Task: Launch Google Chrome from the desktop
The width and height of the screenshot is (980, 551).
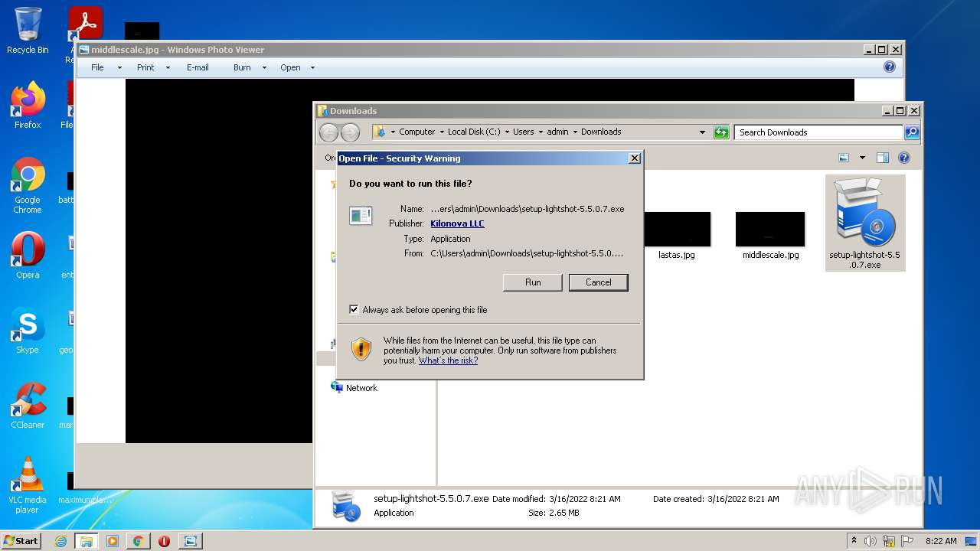Action: 28,186
